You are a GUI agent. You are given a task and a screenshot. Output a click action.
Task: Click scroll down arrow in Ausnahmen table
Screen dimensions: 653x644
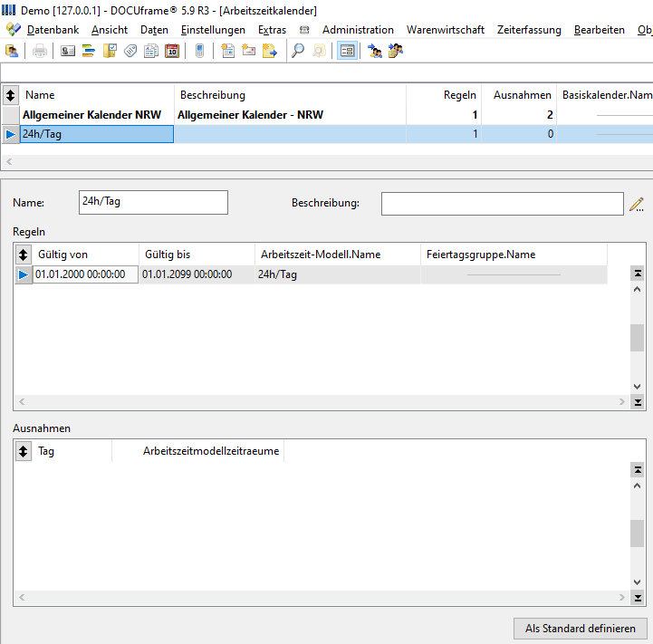coord(638,582)
